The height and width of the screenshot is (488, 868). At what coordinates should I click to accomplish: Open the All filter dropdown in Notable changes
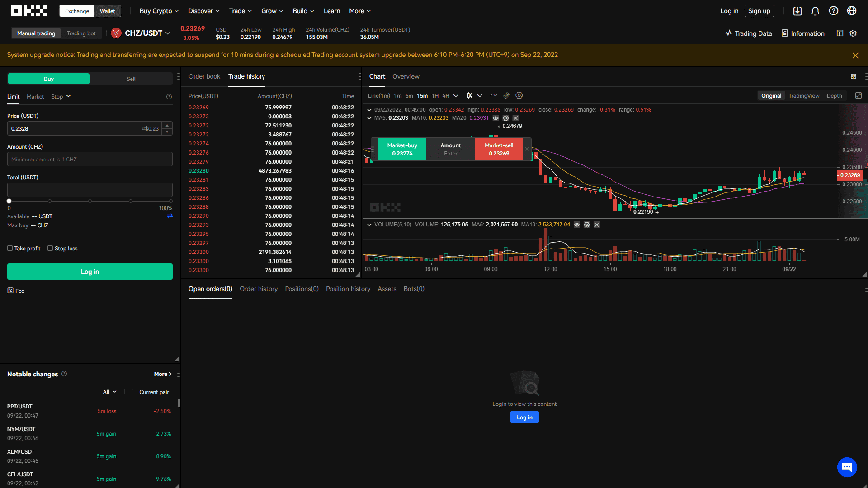click(109, 392)
